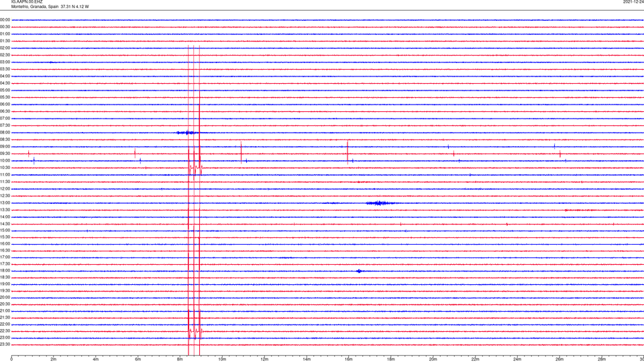Click the 20m tick on the time axis
Viewport: 644px width, 362px height.
coord(433,359)
